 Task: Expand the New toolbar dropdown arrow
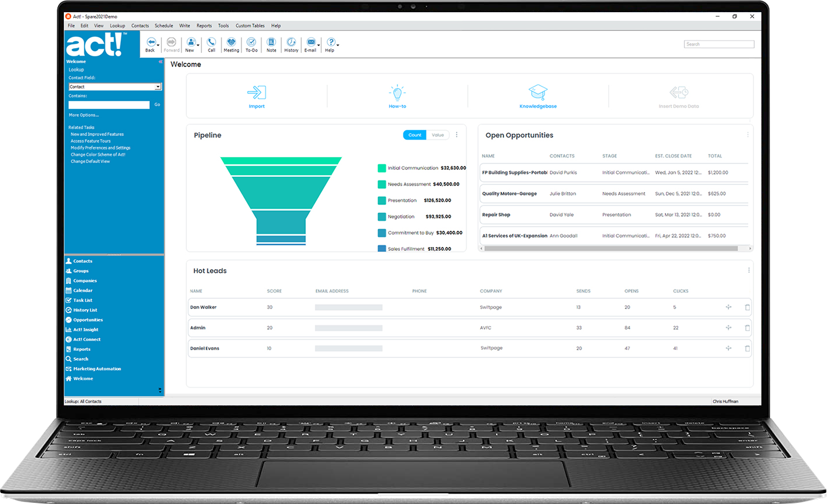198,45
